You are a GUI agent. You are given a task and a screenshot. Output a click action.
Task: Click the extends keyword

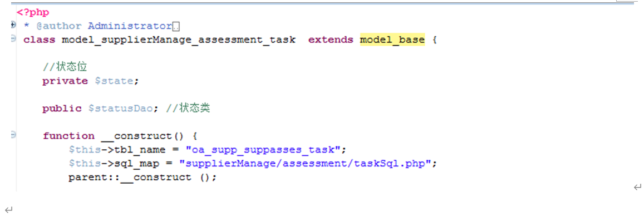(331, 40)
